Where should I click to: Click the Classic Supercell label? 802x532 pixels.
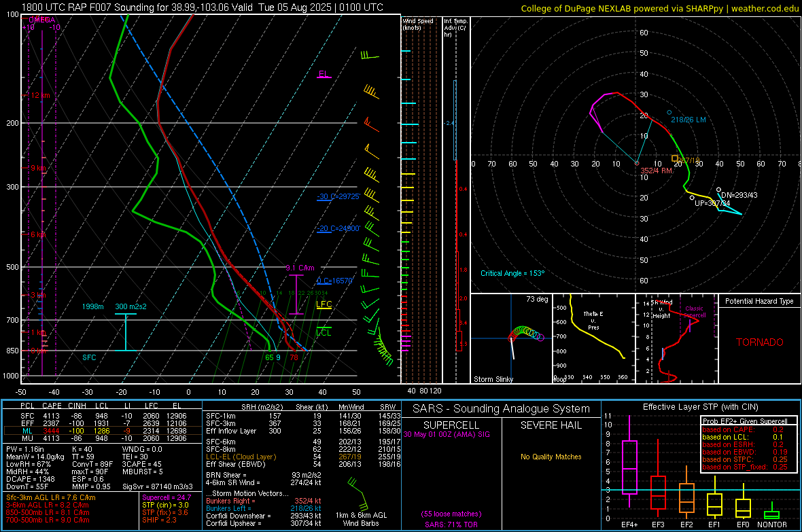(694, 312)
